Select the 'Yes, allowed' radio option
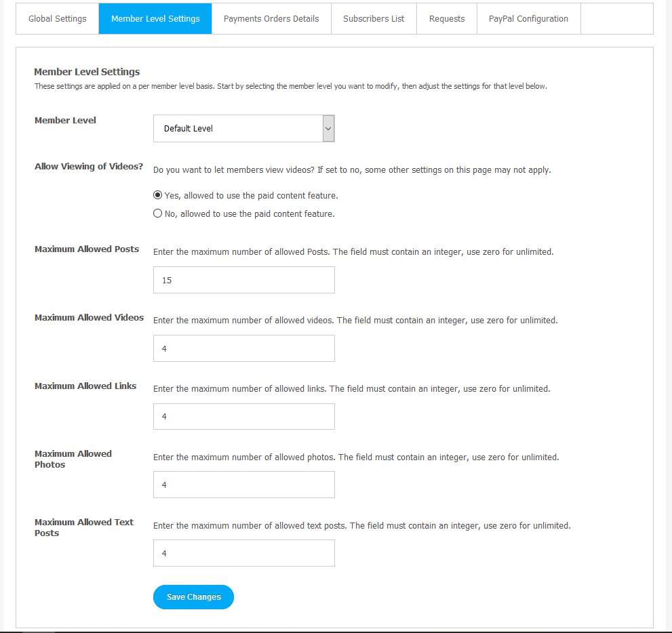The image size is (672, 633). click(158, 195)
